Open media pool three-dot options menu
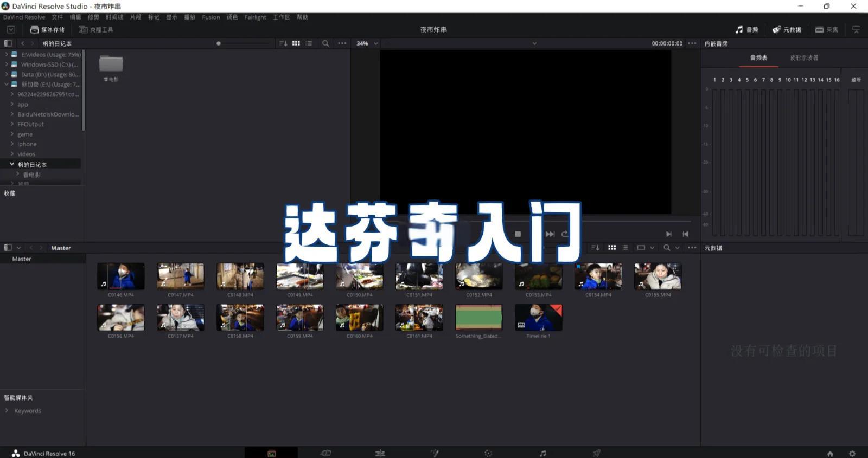868x458 pixels. point(692,248)
